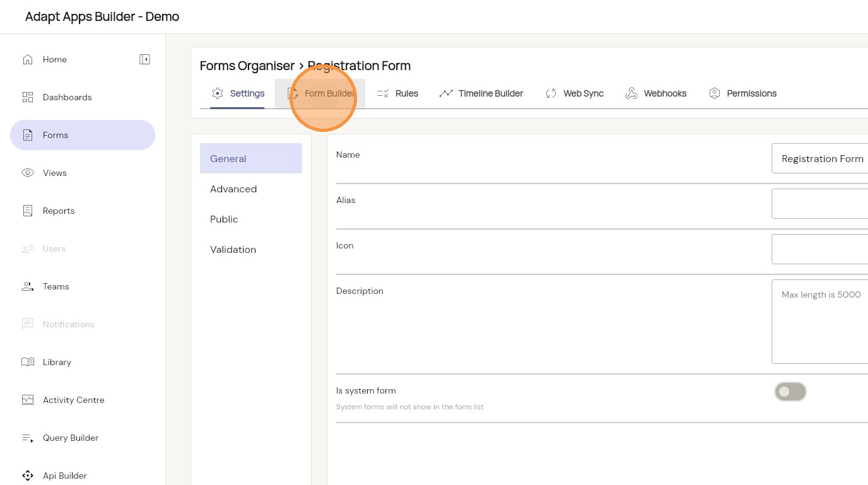Viewport: 868px width, 485px height.
Task: Click the Home house icon
Action: (x=28, y=59)
